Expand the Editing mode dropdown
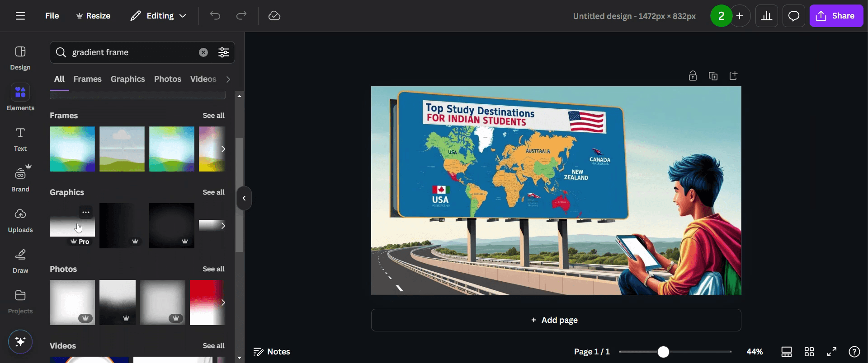 pos(158,16)
